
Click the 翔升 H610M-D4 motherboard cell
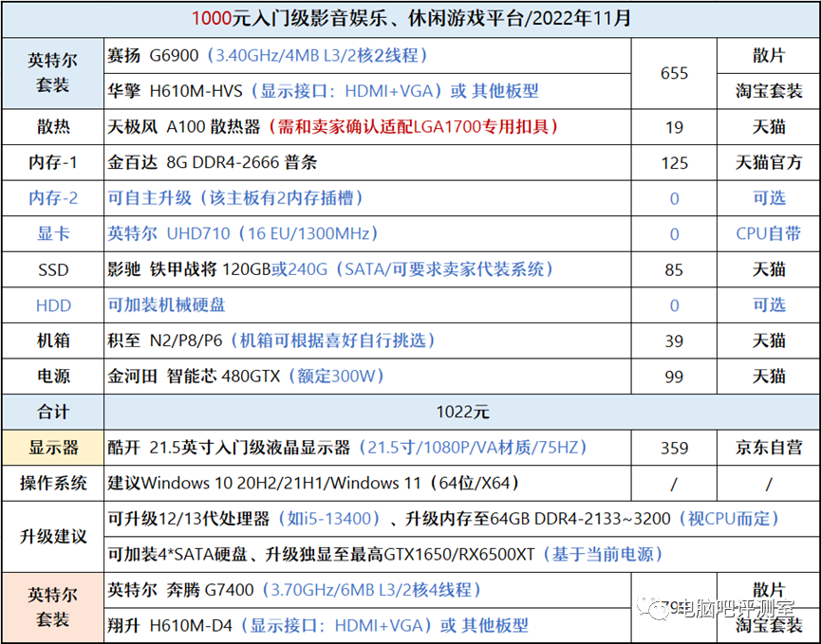pos(367,626)
